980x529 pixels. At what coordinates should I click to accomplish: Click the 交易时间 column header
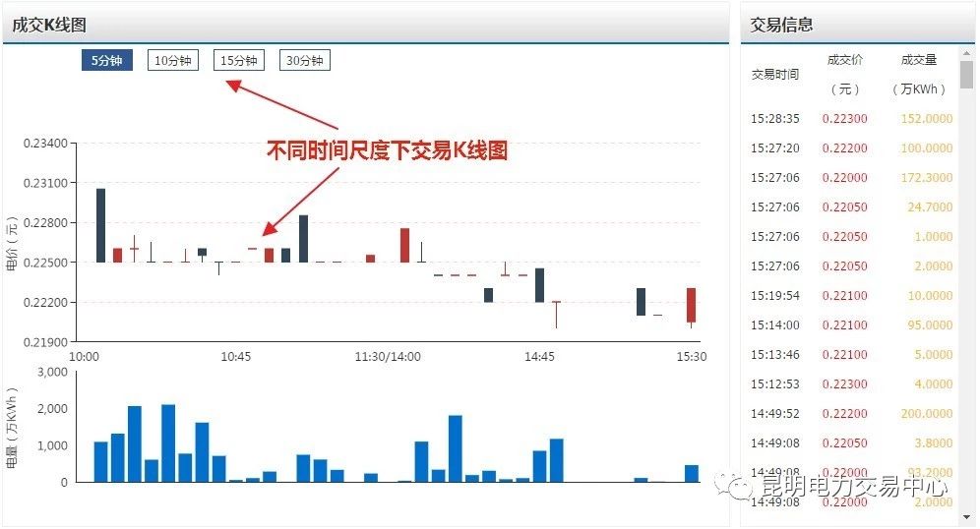(x=775, y=74)
